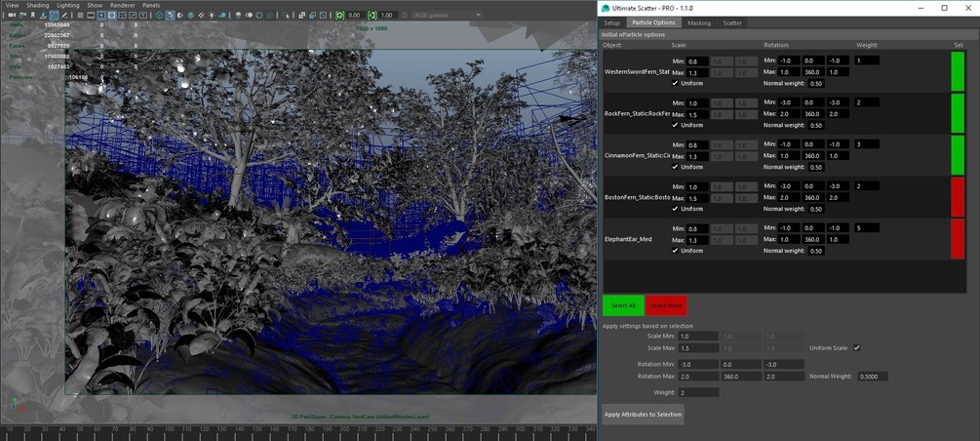Click the exposure icon beside 0.00 field

click(x=339, y=16)
